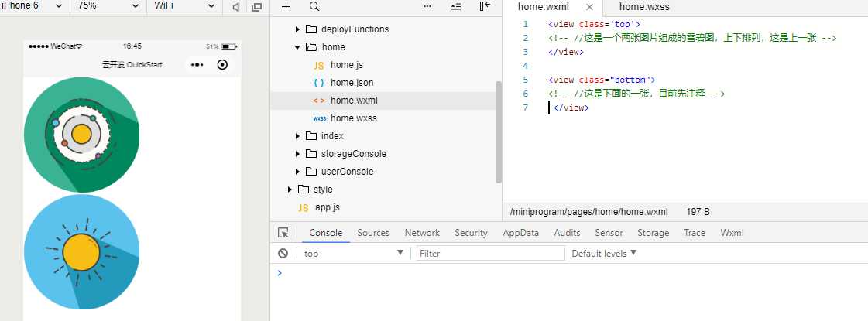868x321 pixels.
Task: Switch to the Network devtools tab
Action: 422,233
